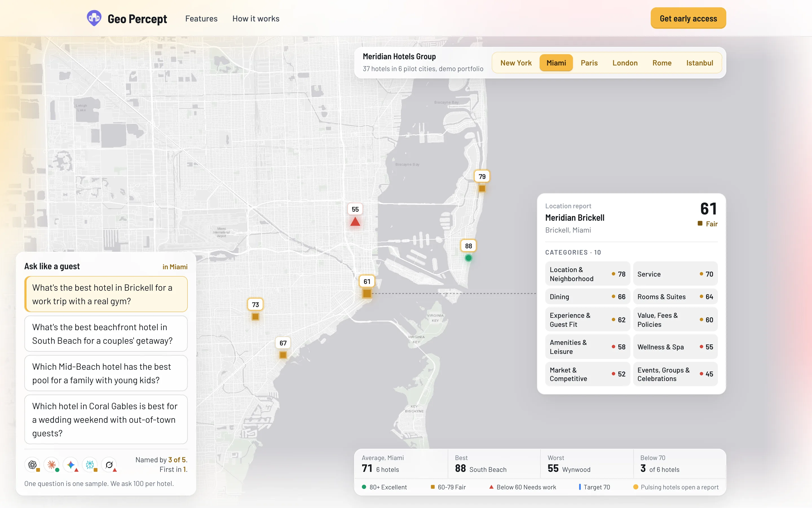Click the Gemini sparkle assistant icon
Viewport: 812px width, 508px height.
click(x=70, y=465)
